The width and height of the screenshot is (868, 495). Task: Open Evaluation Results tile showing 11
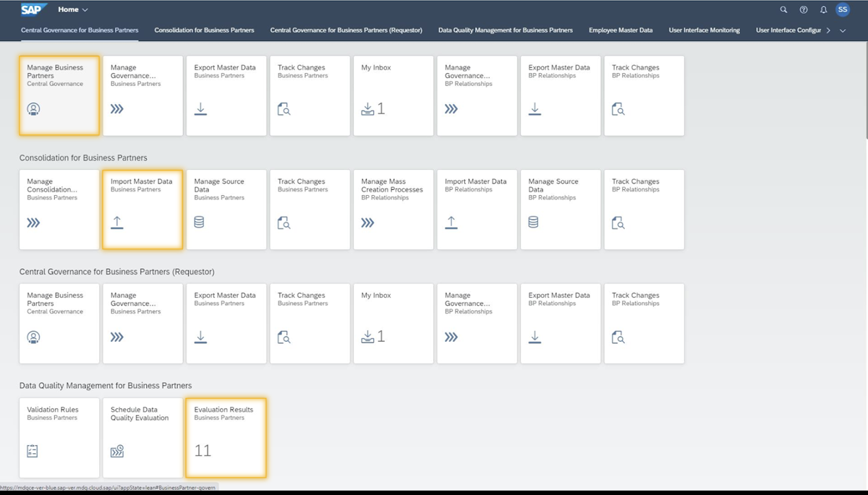pyautogui.click(x=226, y=438)
